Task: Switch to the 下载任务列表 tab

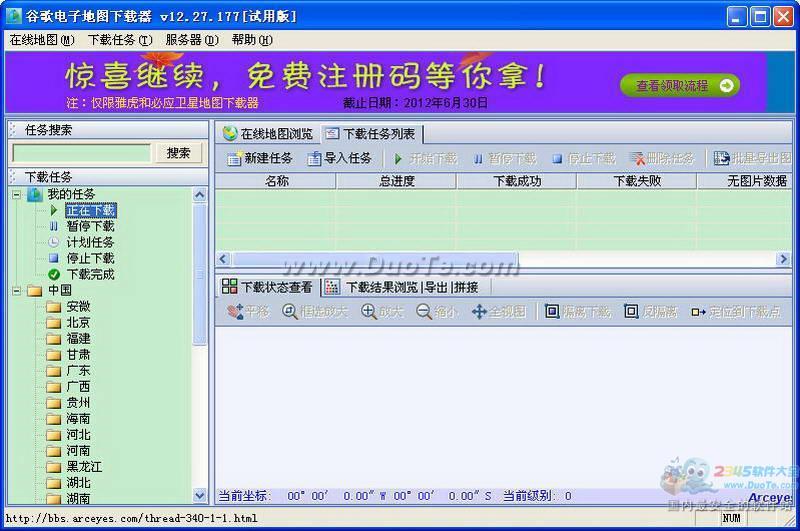Action: coord(371,134)
